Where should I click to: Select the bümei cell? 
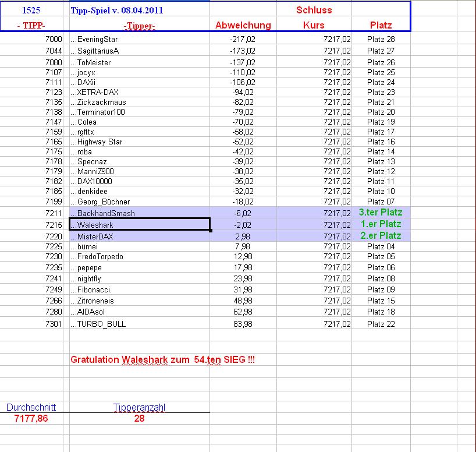[139, 246]
